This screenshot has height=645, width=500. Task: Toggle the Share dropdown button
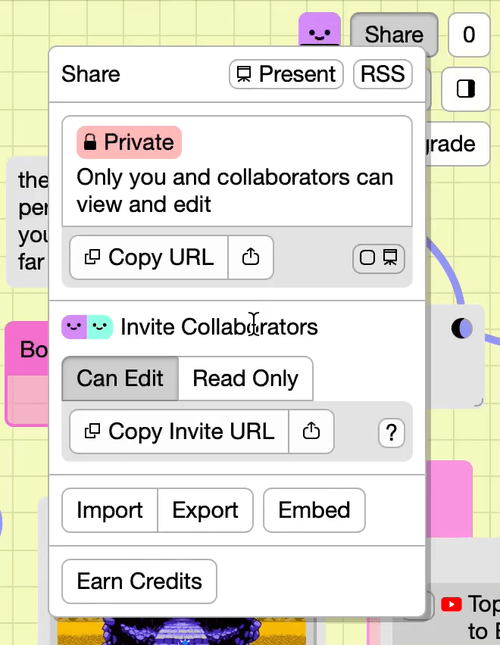(394, 34)
